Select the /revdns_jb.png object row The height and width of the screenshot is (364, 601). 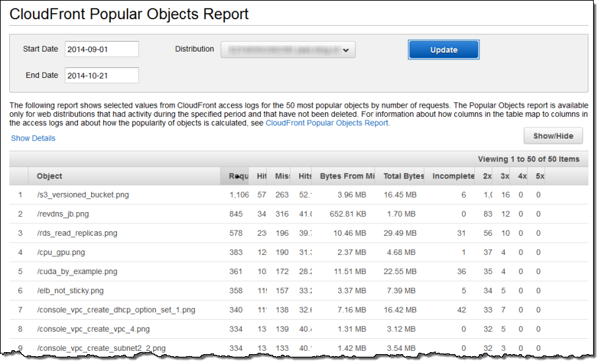pos(63,214)
